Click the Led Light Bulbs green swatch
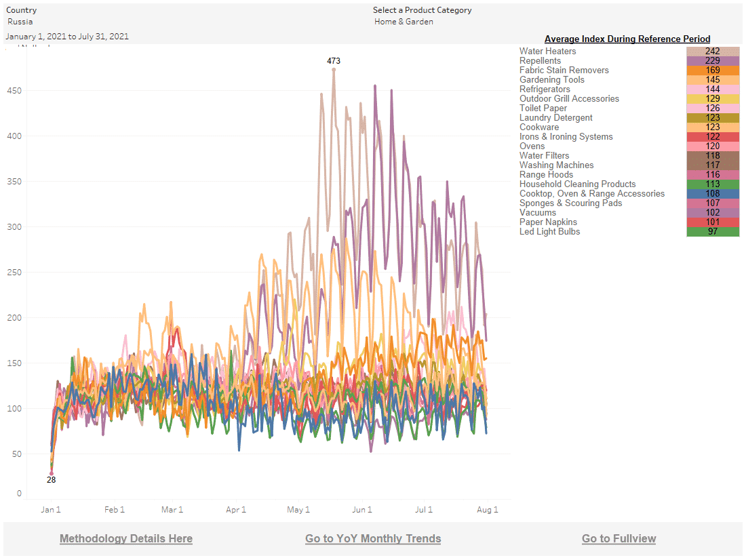The image size is (746, 560). point(713,232)
